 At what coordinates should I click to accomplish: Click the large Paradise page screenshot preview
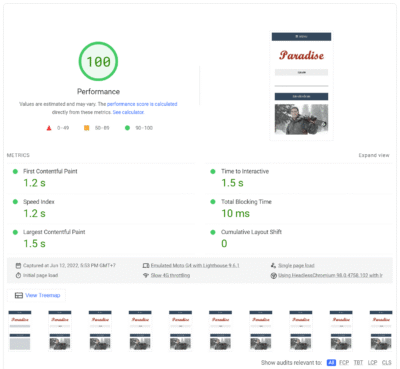(301, 86)
